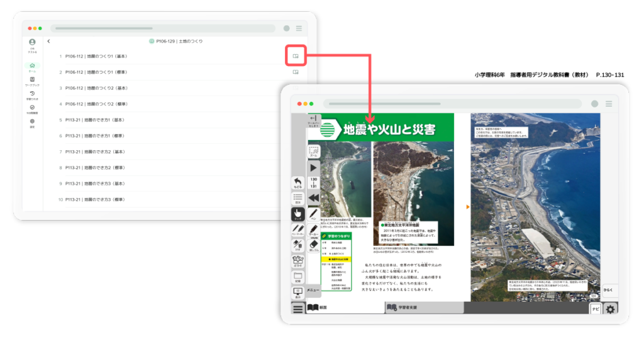The image size is (644, 337).
Task: Click orange arrow between textbook pages
Action: pyautogui.click(x=467, y=207)
